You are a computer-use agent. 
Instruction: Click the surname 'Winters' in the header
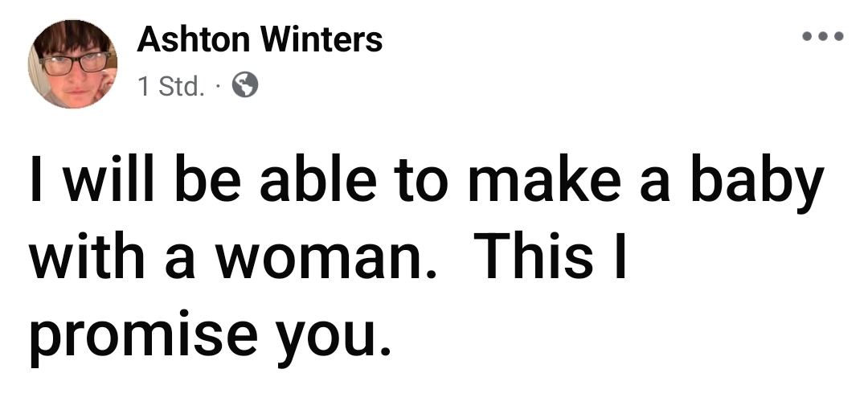tap(321, 40)
